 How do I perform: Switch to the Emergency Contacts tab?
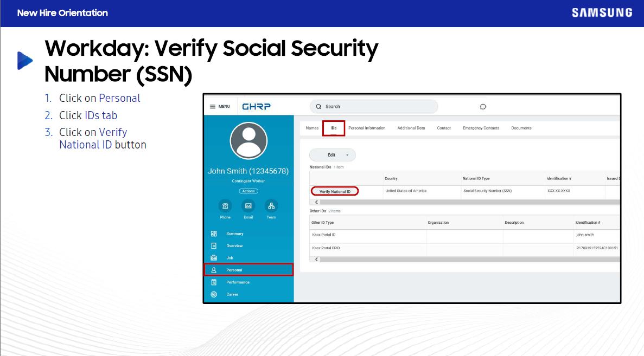pos(481,128)
